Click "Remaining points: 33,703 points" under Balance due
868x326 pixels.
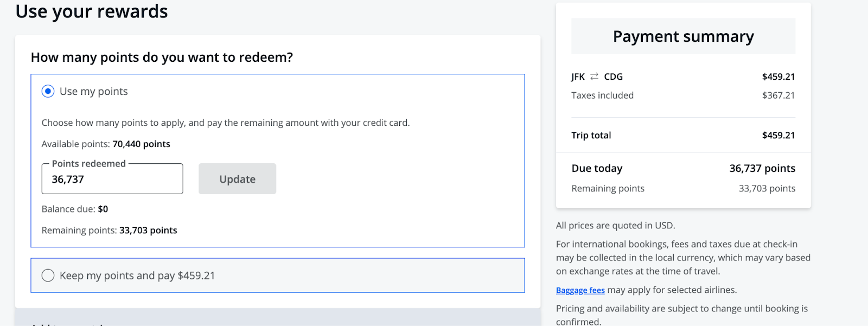pyautogui.click(x=109, y=231)
